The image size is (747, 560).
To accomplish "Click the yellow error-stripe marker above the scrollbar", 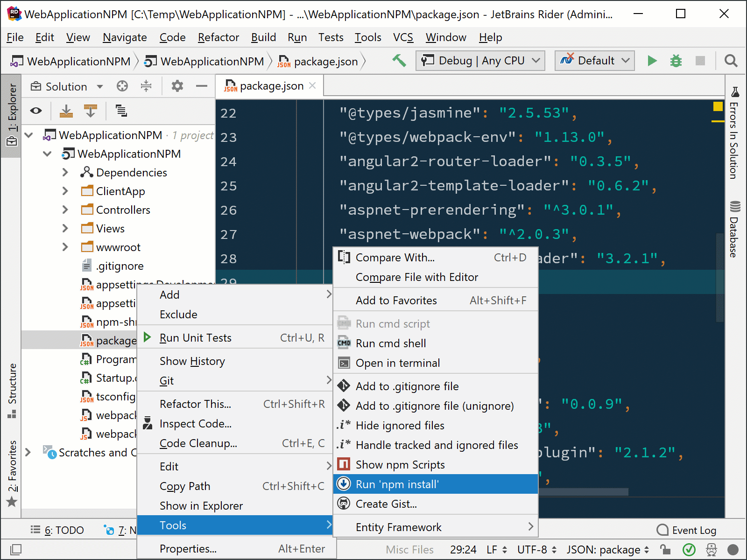I will (718, 106).
